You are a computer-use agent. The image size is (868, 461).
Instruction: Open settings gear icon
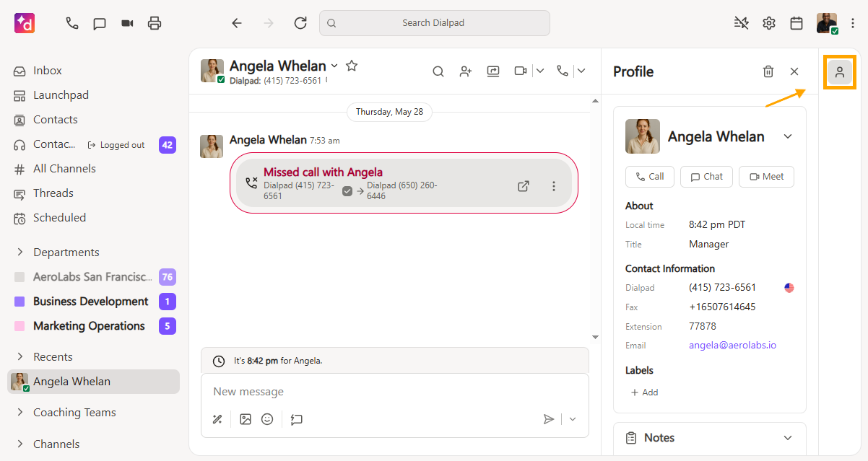[x=769, y=23]
